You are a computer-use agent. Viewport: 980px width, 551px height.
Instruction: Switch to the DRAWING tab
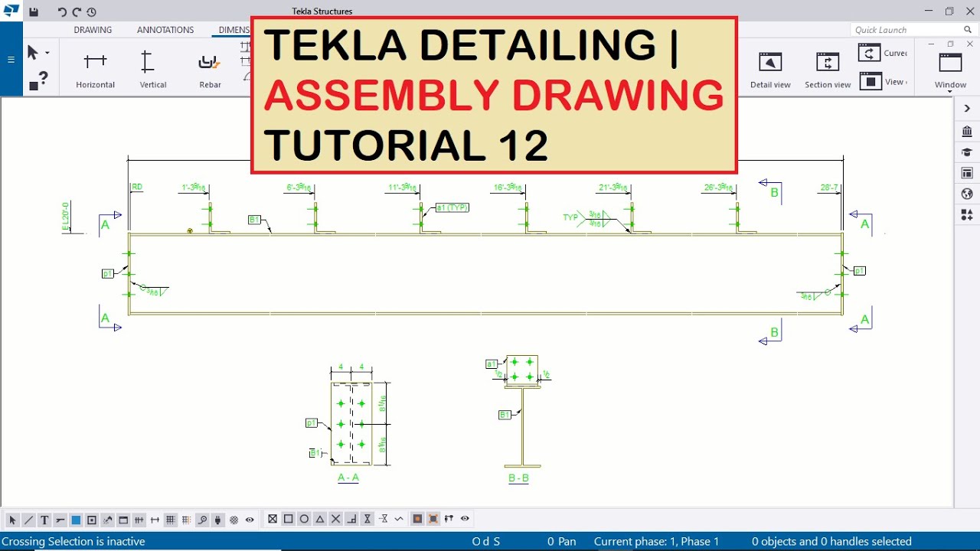pos(93,30)
